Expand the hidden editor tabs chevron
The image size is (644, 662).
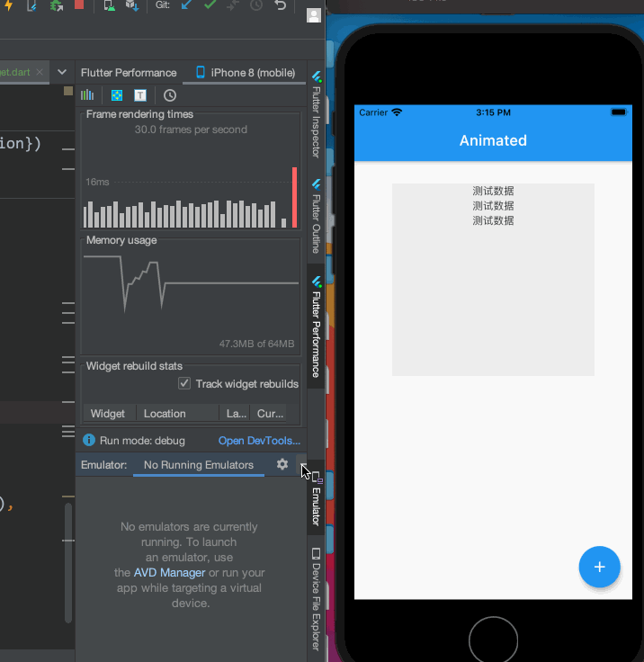coord(62,72)
